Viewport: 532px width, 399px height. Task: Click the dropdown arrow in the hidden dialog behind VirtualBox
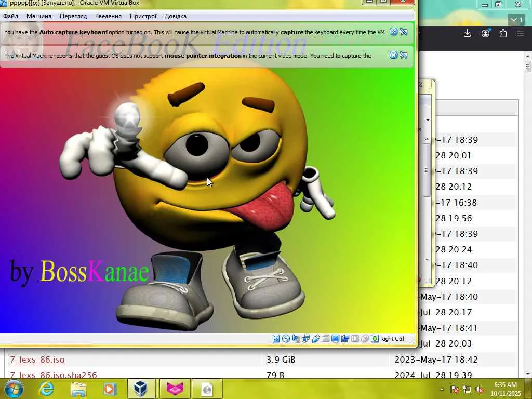coord(428,120)
